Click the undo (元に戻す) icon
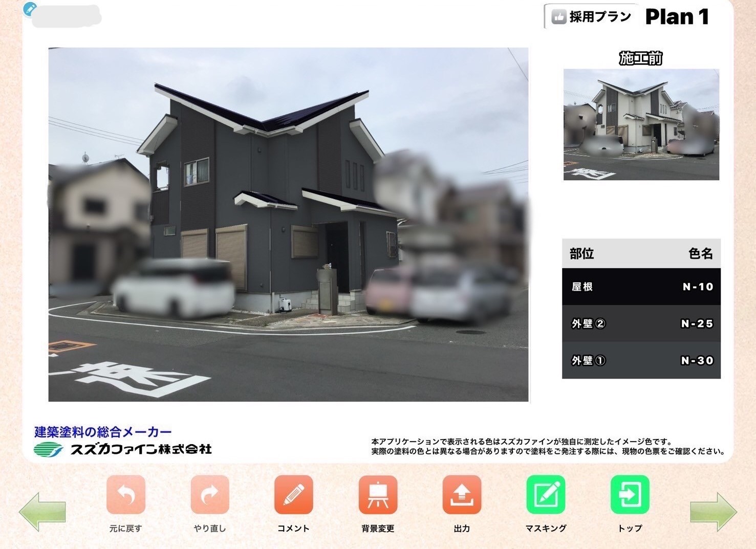Screen dimensions: 756x549 tap(126, 494)
